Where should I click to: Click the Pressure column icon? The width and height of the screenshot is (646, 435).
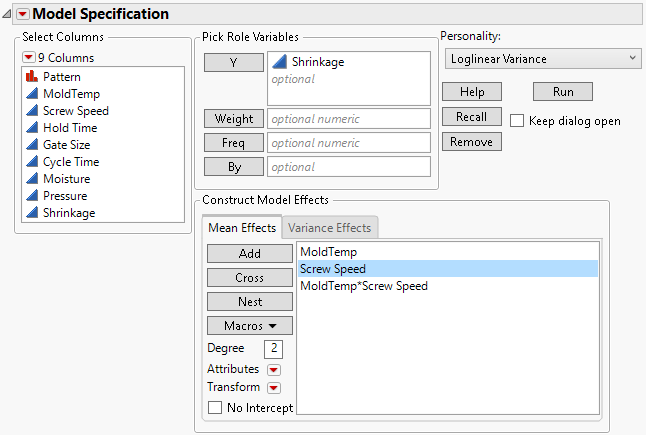coord(31,196)
